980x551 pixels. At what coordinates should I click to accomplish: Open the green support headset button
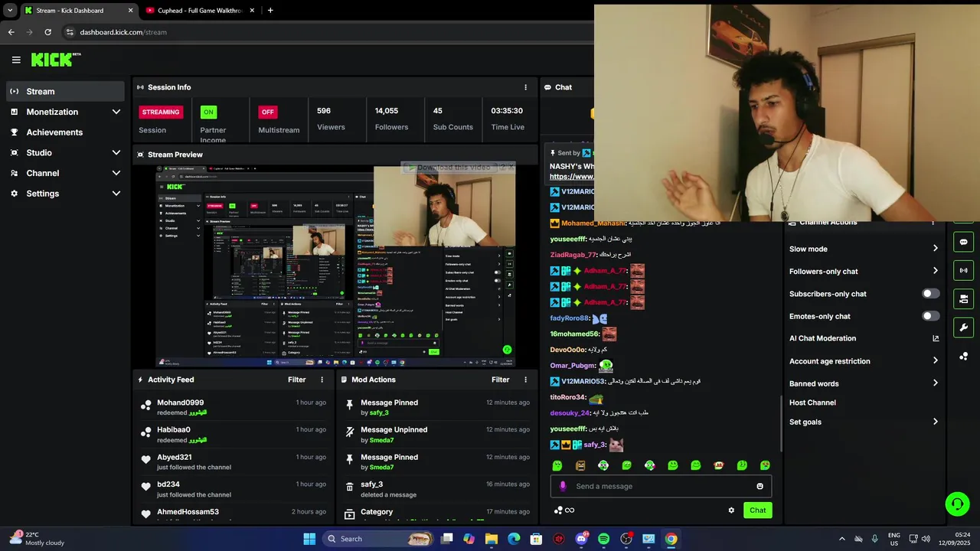tap(957, 504)
